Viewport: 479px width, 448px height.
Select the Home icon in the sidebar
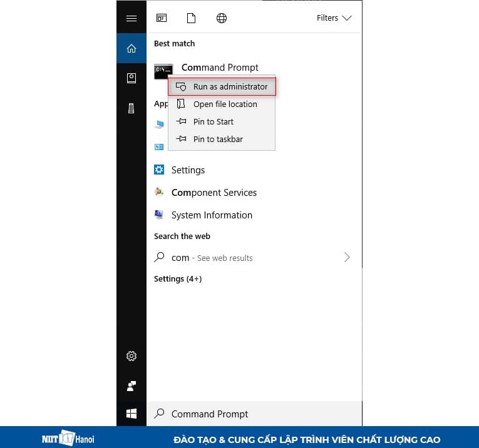point(131,48)
